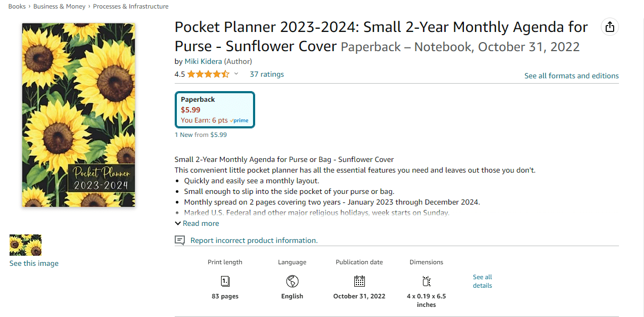Open author Miki Kidera's page
The height and width of the screenshot is (317, 644).
203,61
